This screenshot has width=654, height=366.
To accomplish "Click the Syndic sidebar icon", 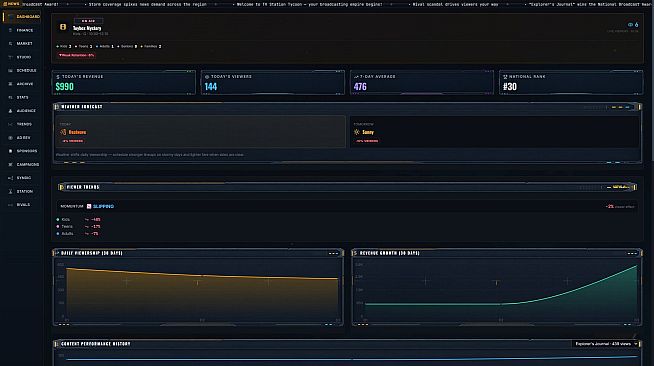I will click(10, 178).
